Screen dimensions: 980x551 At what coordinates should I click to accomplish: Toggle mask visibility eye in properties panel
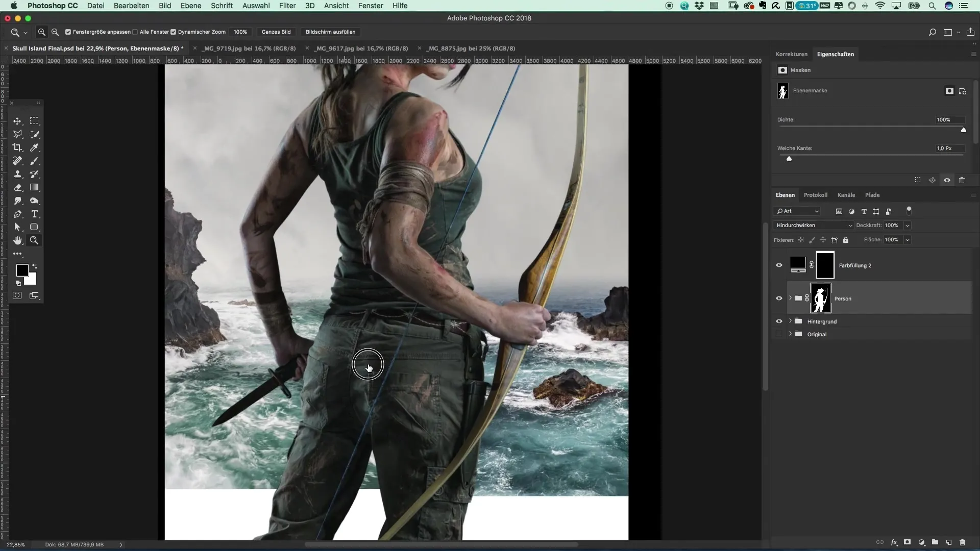947,180
